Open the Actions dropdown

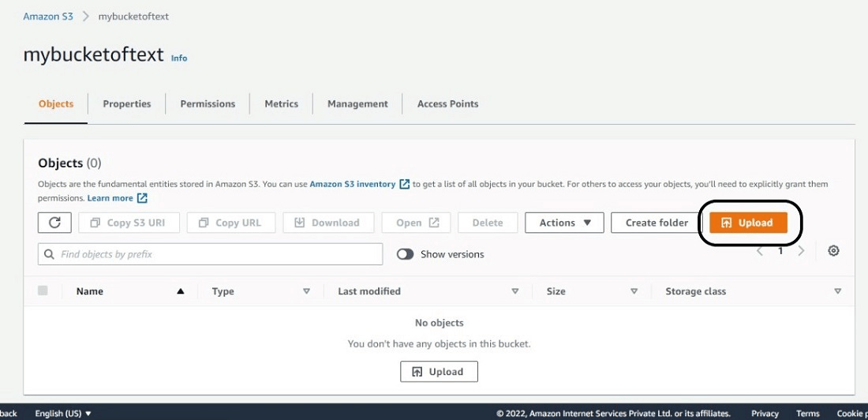(564, 223)
